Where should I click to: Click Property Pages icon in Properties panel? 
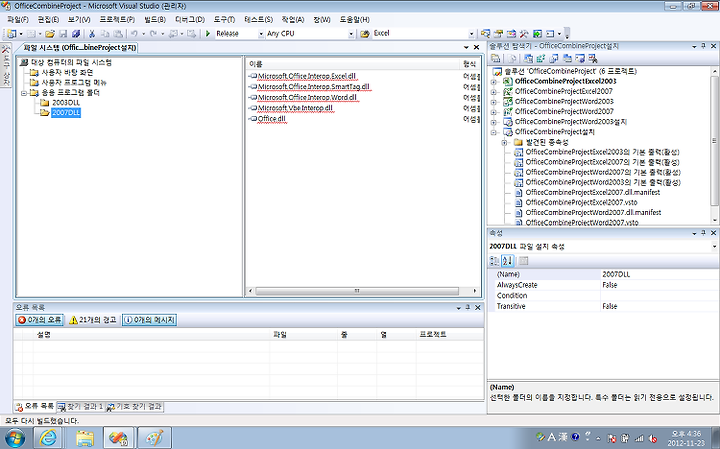523,261
